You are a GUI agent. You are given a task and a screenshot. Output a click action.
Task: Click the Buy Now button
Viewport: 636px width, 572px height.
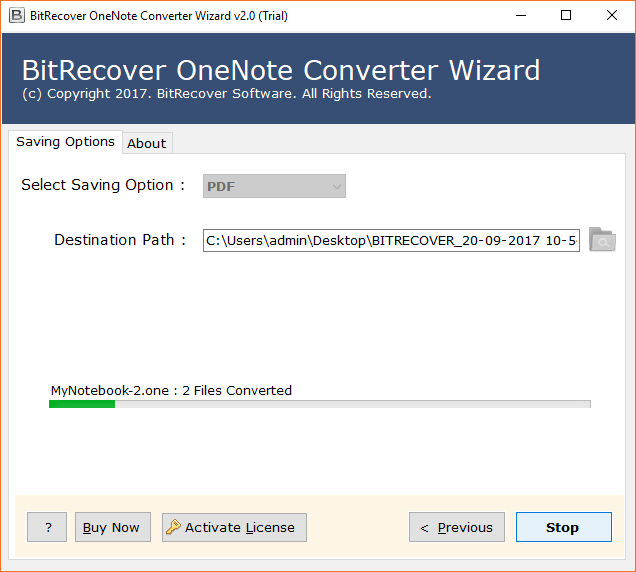113,527
